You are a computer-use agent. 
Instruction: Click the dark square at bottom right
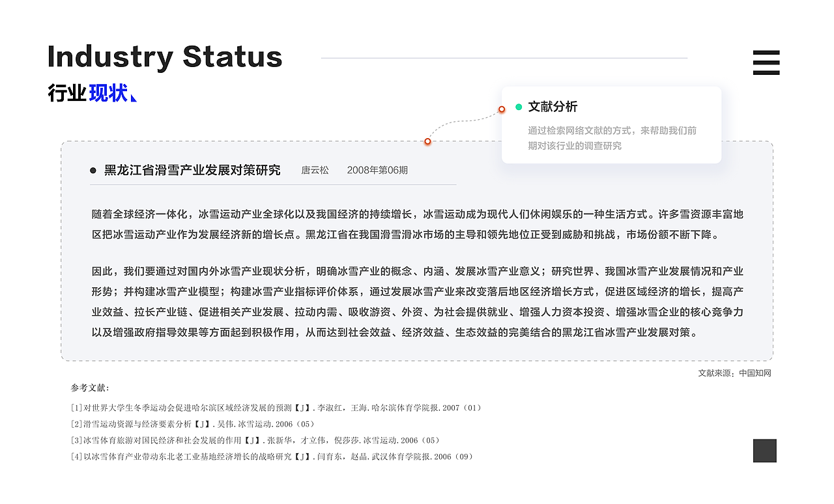coord(764,451)
